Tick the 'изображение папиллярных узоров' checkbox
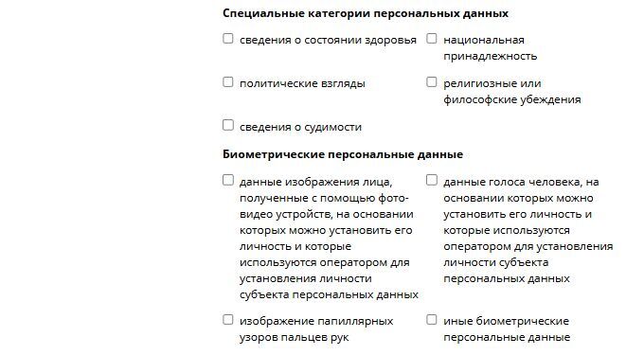Viewport: 644px width, 355px height. pos(228,320)
